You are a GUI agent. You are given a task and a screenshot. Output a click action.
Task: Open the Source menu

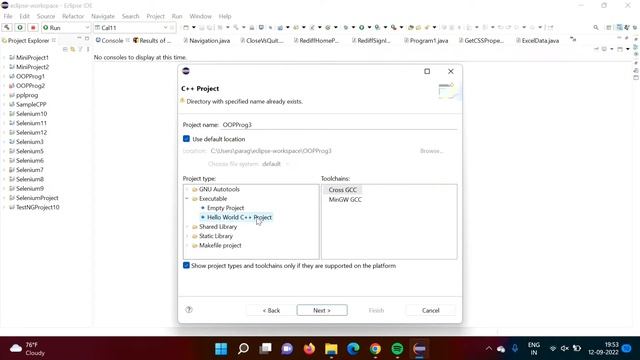coord(46,16)
